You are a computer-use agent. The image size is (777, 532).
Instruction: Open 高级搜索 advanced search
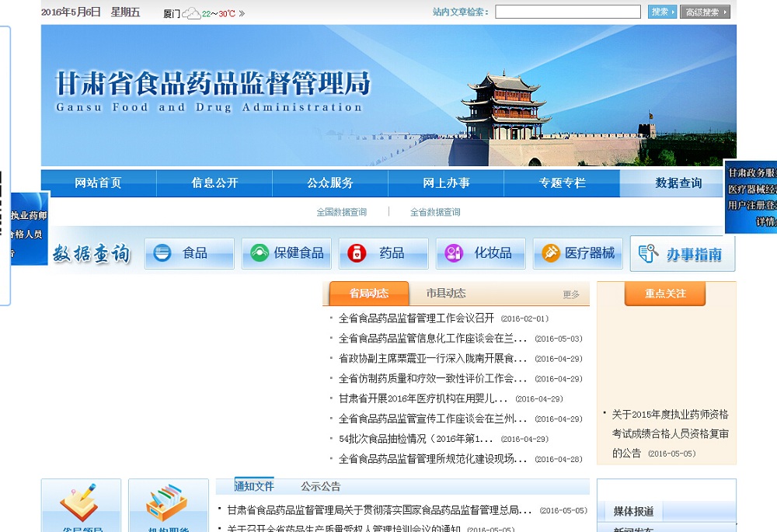coord(706,12)
